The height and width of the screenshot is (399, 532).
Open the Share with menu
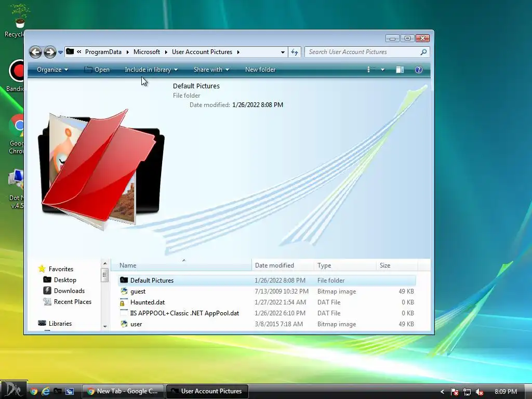coord(211,70)
